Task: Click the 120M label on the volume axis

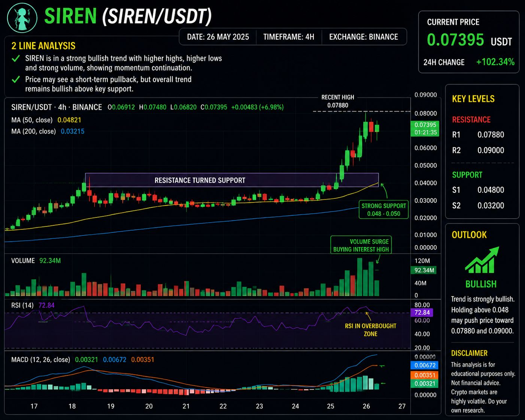Action: coord(422,261)
